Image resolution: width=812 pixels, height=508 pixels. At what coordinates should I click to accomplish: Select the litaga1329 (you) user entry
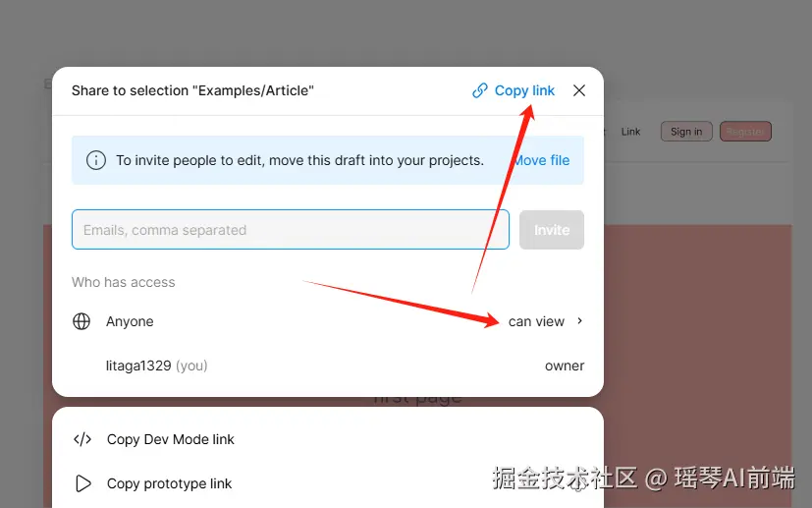(156, 366)
